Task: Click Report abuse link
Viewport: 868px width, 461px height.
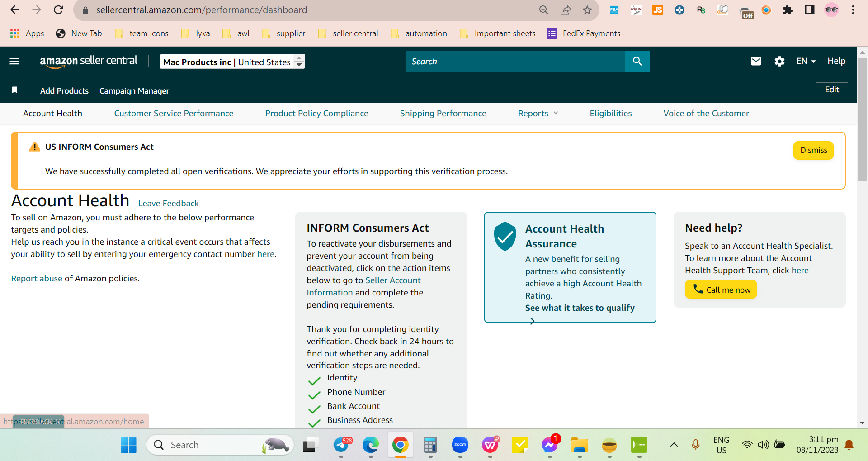Action: pos(37,279)
